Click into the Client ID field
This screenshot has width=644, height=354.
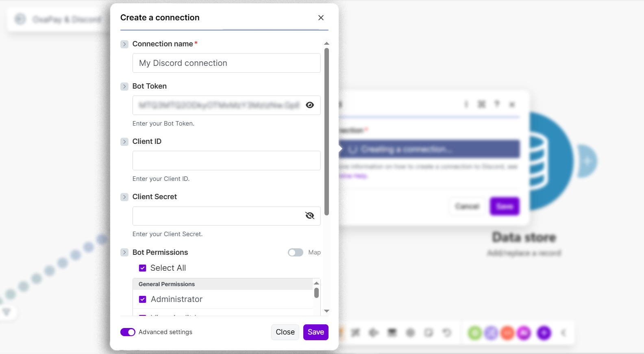pyautogui.click(x=226, y=161)
